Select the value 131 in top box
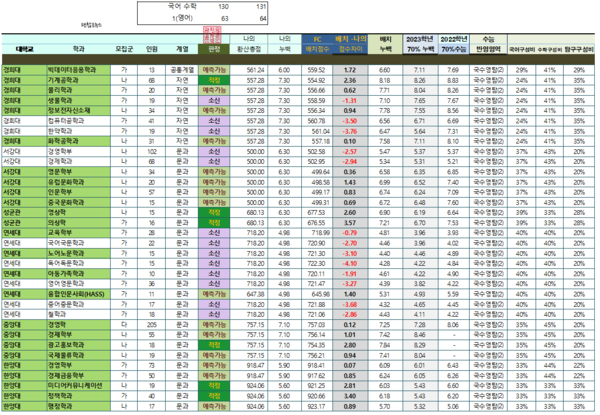The height and width of the screenshot is (415, 600). (261, 7)
